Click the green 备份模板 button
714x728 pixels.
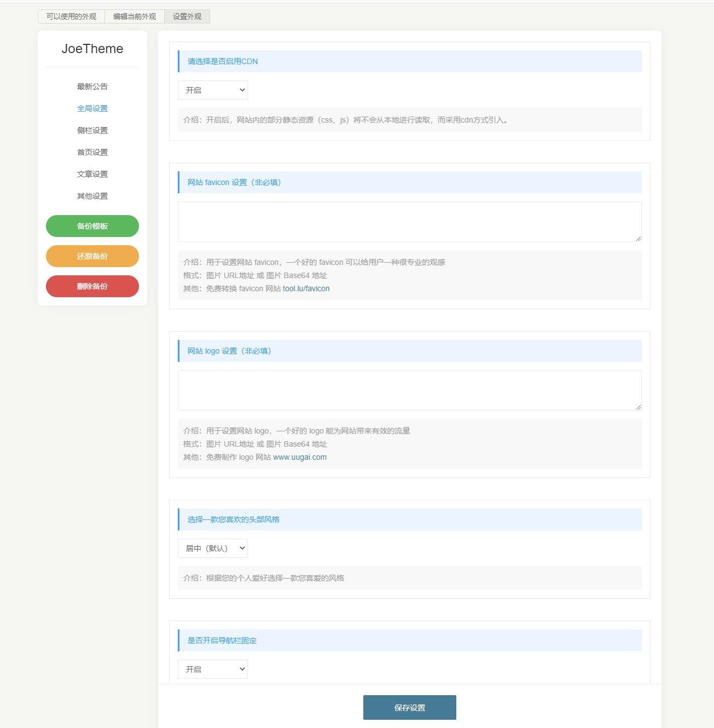[92, 226]
